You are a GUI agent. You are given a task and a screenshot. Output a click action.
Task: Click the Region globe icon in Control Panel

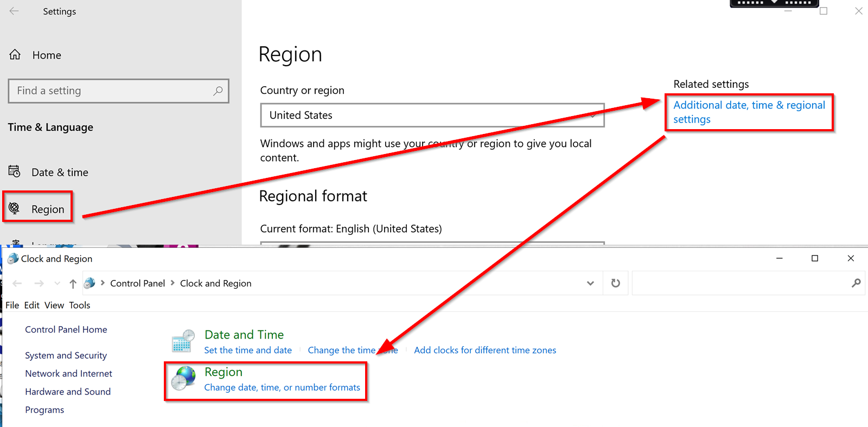point(183,378)
